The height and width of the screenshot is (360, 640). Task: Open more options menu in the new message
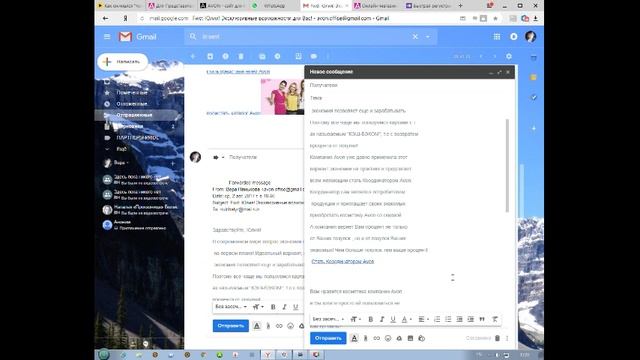[507, 338]
